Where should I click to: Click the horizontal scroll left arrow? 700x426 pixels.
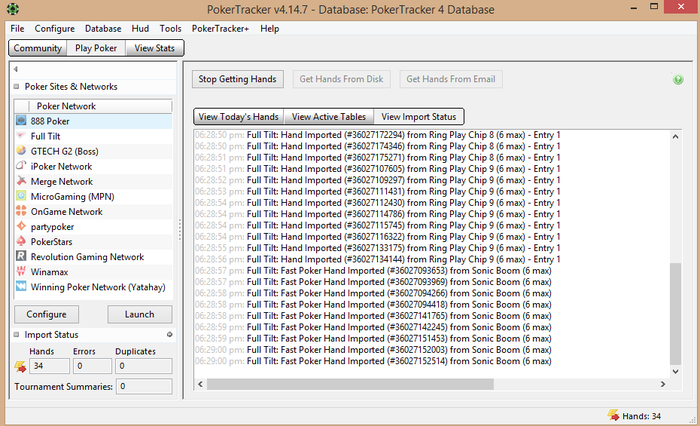click(200, 384)
